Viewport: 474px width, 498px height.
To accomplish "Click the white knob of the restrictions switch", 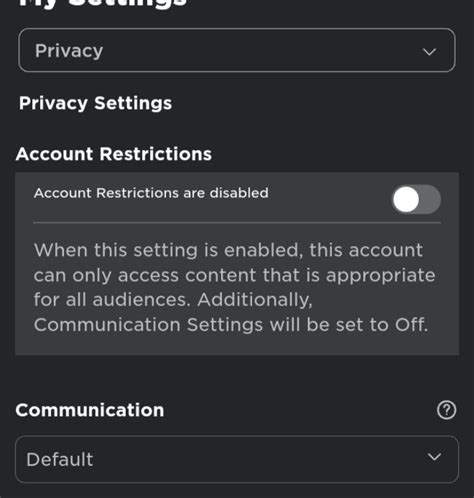I will [406, 199].
